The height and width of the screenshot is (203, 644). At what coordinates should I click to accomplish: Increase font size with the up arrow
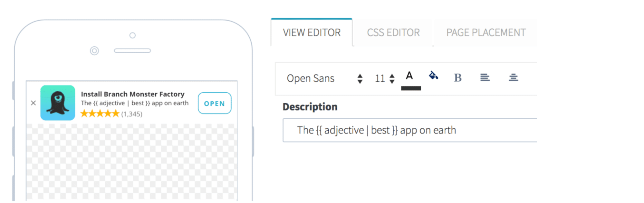coord(392,76)
